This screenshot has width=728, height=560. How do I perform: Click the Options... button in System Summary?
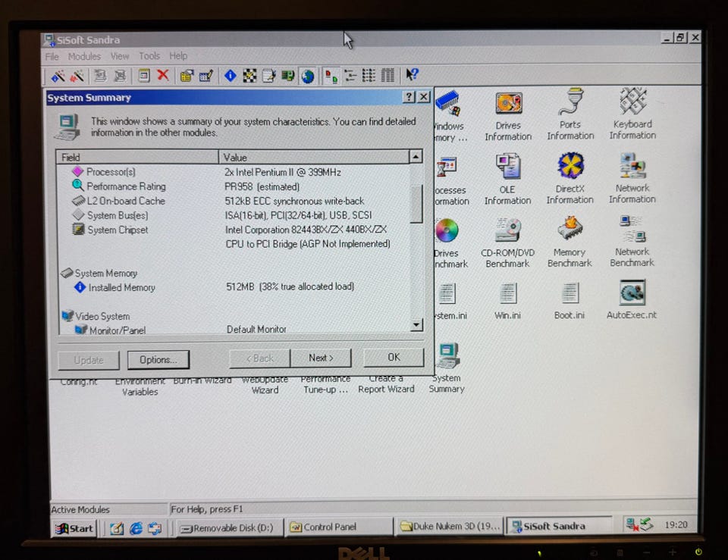[x=158, y=360]
